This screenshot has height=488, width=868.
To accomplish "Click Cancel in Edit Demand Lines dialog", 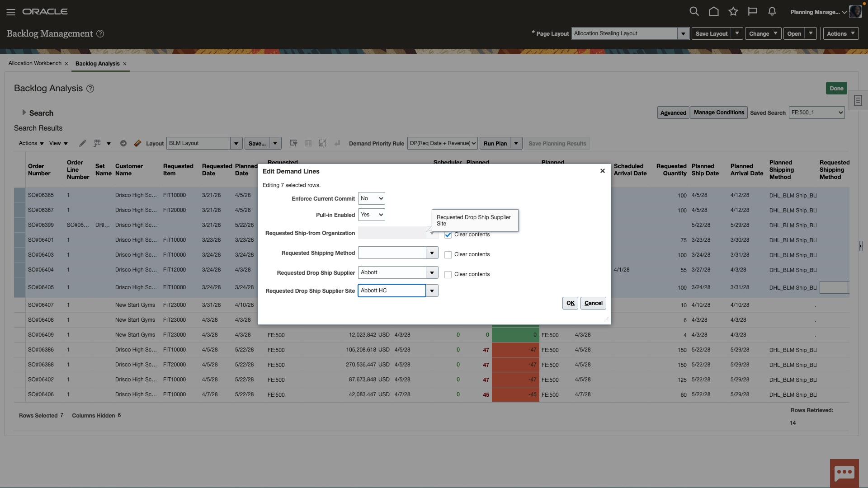I will point(593,303).
